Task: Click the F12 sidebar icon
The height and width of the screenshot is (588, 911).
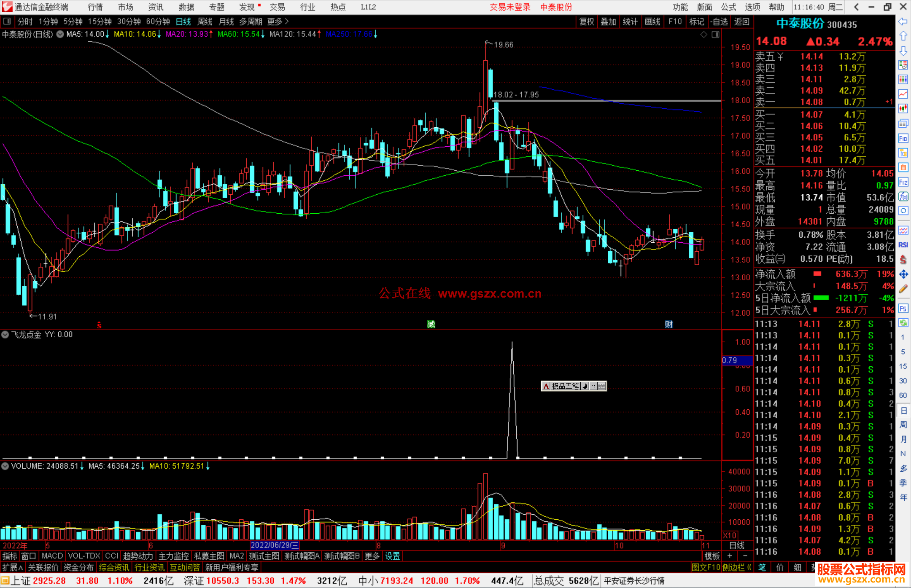Action: [x=903, y=182]
